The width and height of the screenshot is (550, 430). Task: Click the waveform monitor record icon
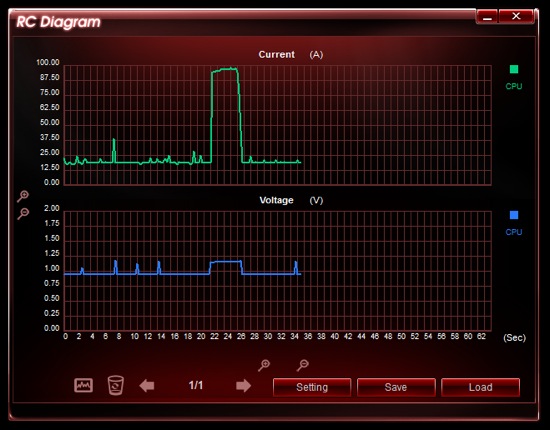83,385
